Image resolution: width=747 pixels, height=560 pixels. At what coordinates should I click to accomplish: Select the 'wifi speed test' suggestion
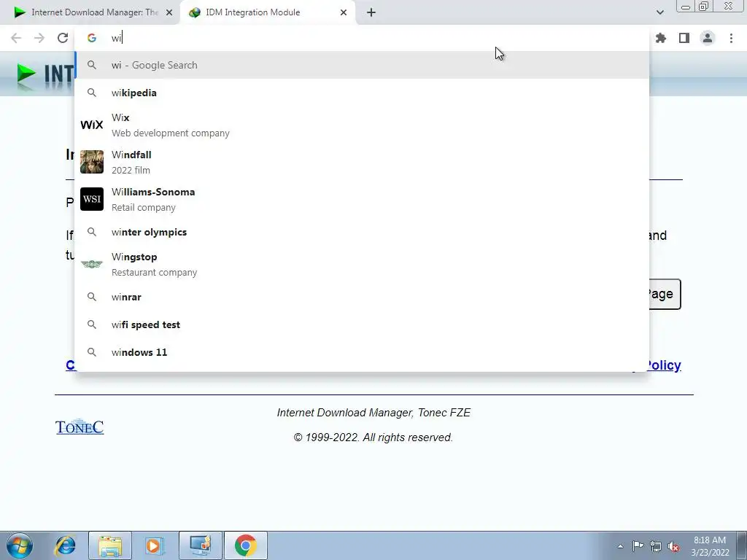click(362, 324)
